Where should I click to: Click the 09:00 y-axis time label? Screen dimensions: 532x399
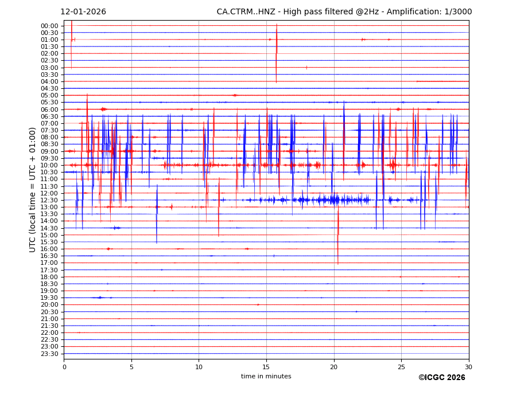point(49,151)
